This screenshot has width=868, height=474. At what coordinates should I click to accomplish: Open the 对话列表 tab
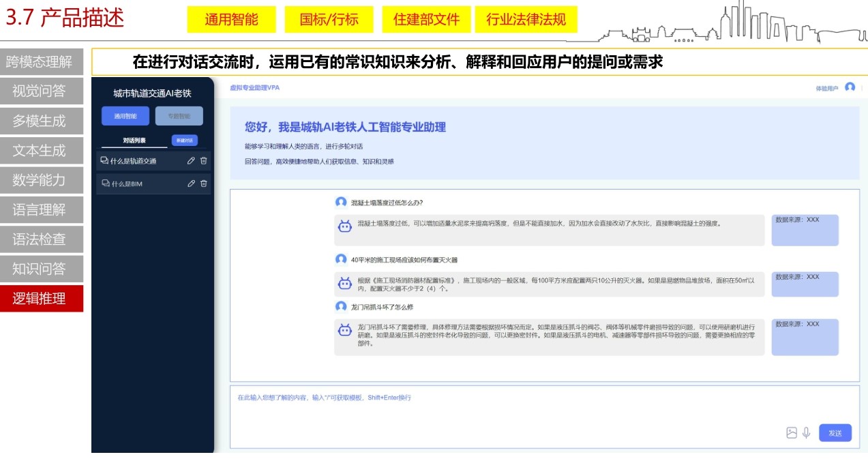click(134, 140)
